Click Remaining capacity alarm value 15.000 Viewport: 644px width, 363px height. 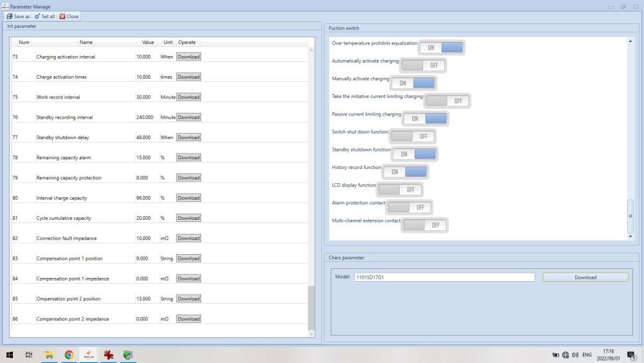click(x=144, y=157)
